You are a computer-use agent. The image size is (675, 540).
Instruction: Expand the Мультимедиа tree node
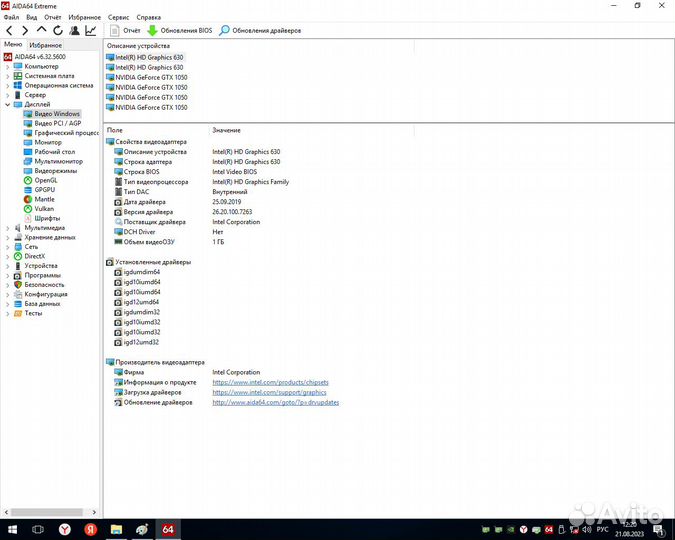click(7, 228)
